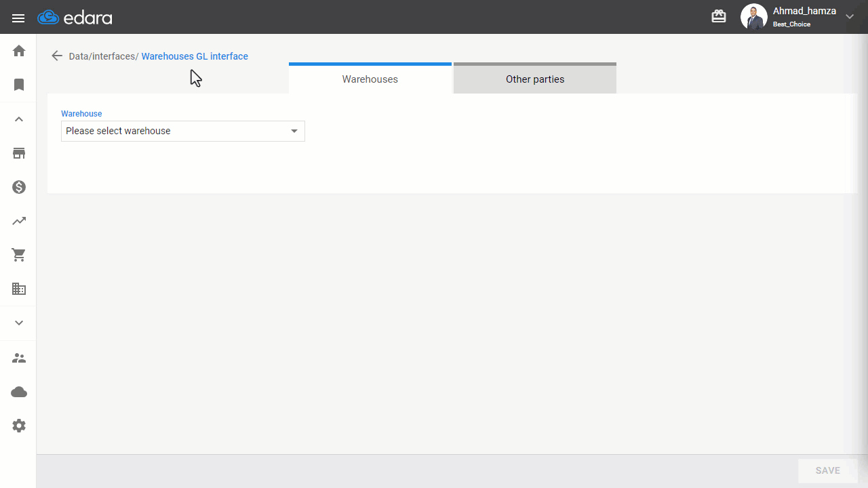The width and height of the screenshot is (868, 488).
Task: Open the shopping cart sidebar icon
Action: pos(19,255)
